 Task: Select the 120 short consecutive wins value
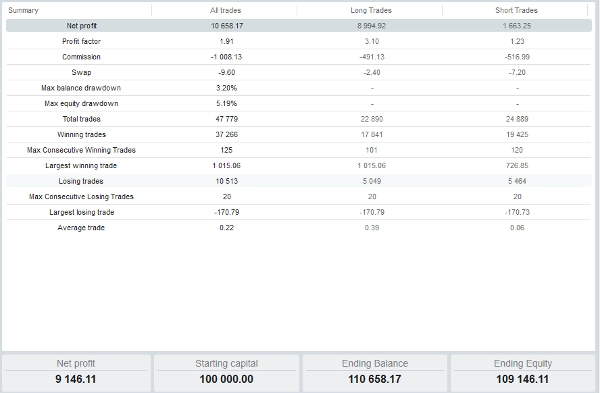(517, 150)
